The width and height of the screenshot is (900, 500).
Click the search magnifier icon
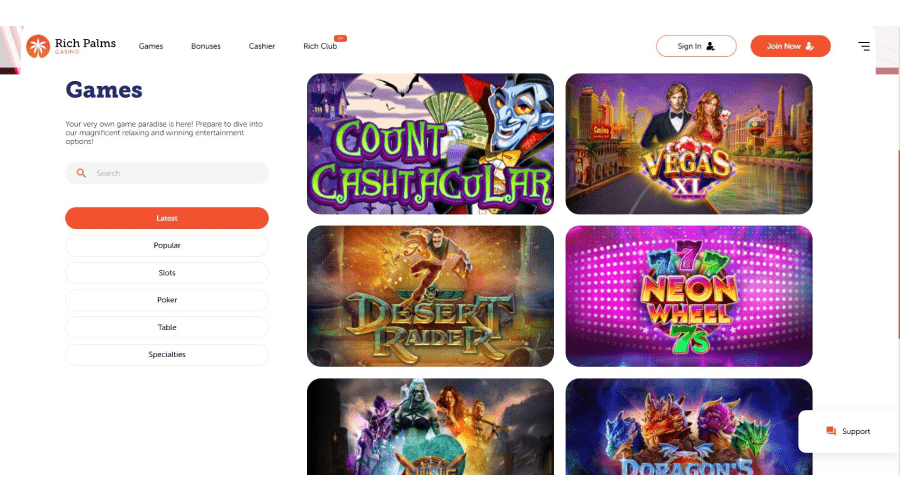81,173
